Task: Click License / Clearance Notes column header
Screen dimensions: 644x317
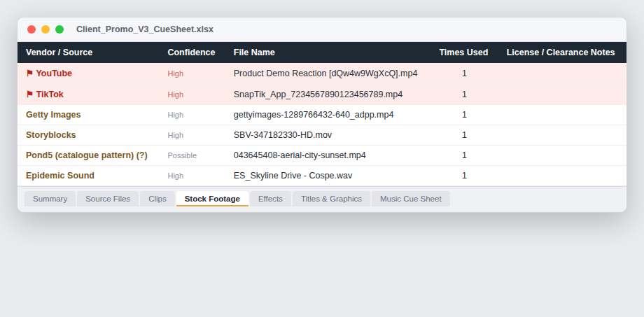Action: 561,52
